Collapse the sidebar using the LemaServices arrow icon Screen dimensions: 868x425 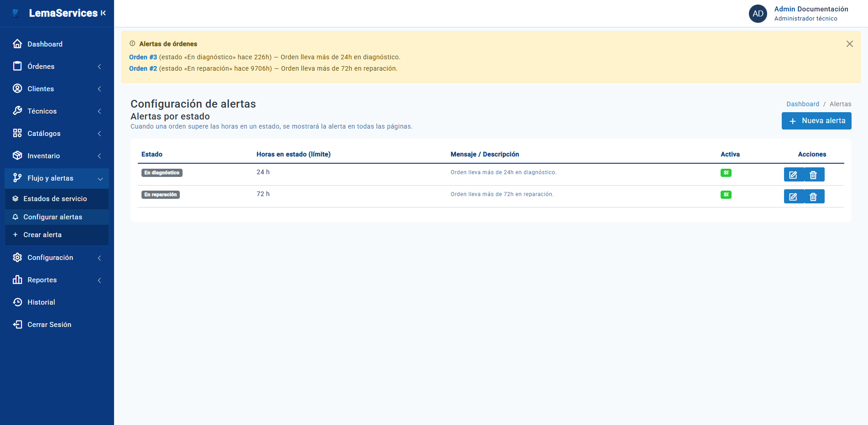103,13
